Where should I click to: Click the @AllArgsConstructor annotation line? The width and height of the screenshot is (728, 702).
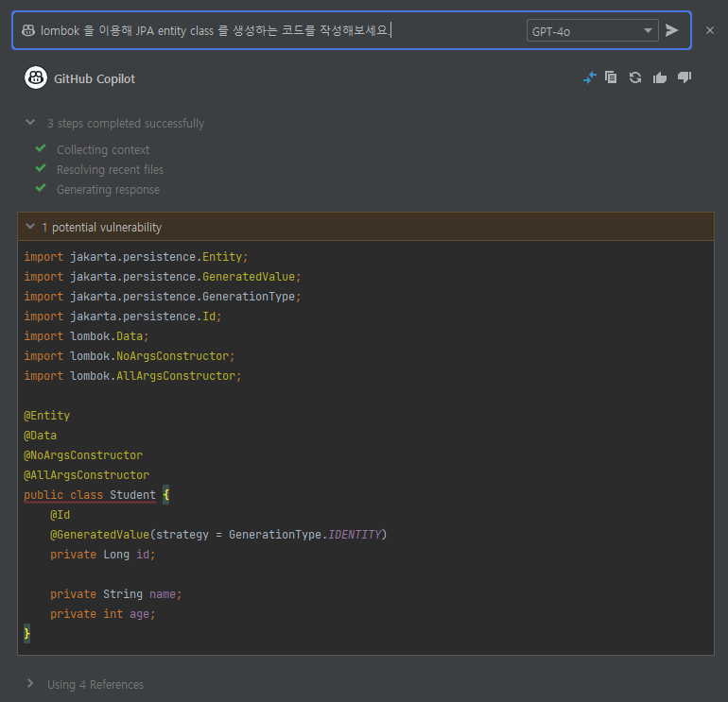pyautogui.click(x=87, y=475)
